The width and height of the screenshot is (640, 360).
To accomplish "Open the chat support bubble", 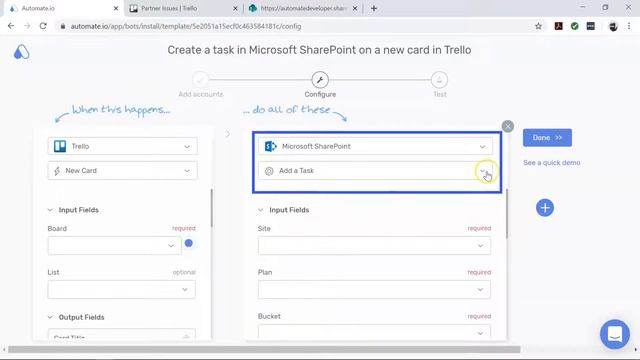I will 615,334.
